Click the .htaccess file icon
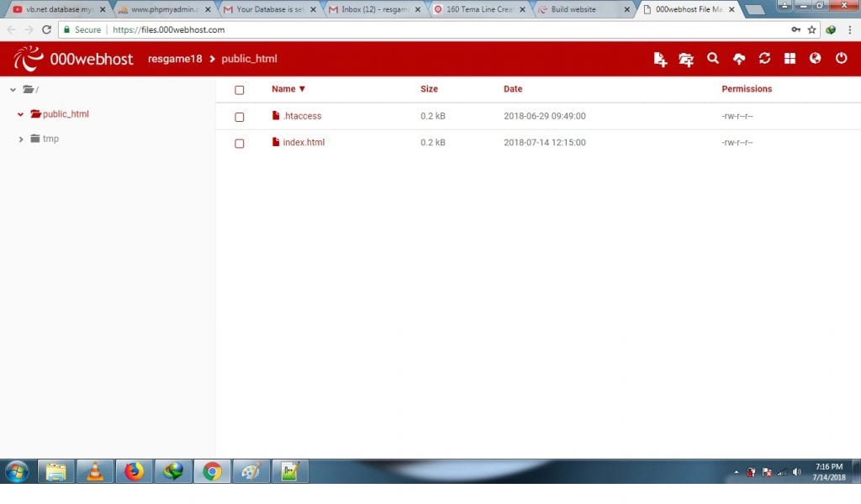 (x=276, y=115)
